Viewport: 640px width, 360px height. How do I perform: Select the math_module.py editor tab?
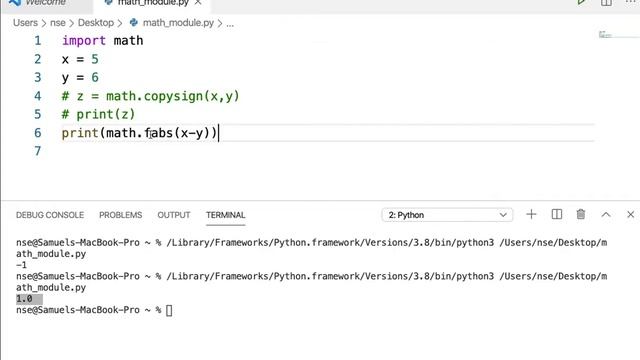pyautogui.click(x=152, y=3)
